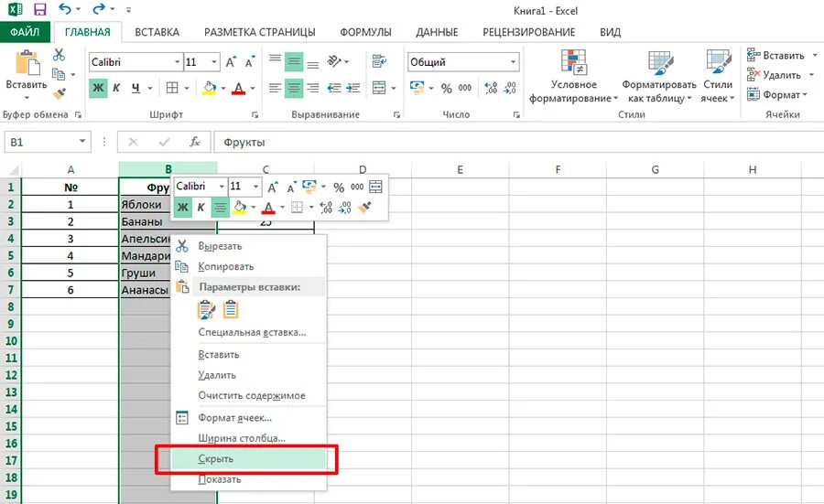Image resolution: width=824 pixels, height=504 pixels.
Task: Click the Merge and Center icon
Action: click(x=379, y=88)
